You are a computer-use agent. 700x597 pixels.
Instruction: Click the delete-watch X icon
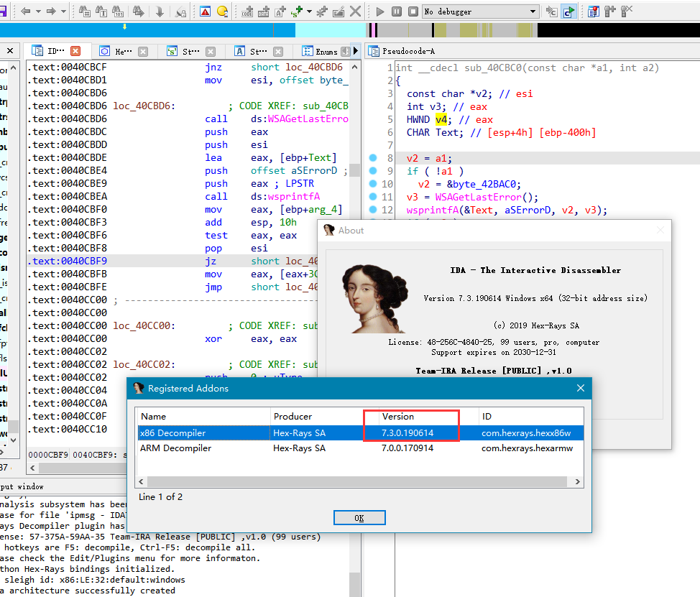(x=627, y=11)
